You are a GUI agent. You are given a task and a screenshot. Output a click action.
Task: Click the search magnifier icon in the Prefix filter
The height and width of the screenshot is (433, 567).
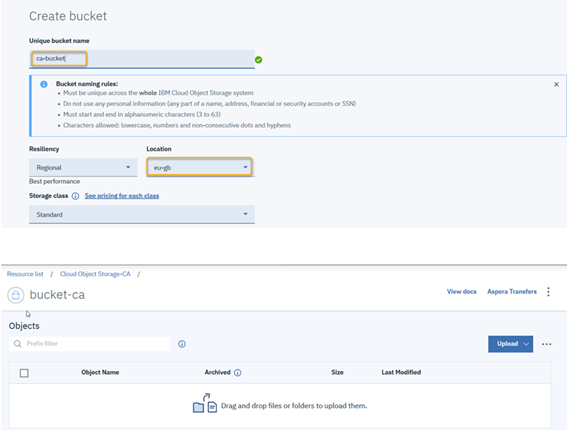pyautogui.click(x=17, y=344)
